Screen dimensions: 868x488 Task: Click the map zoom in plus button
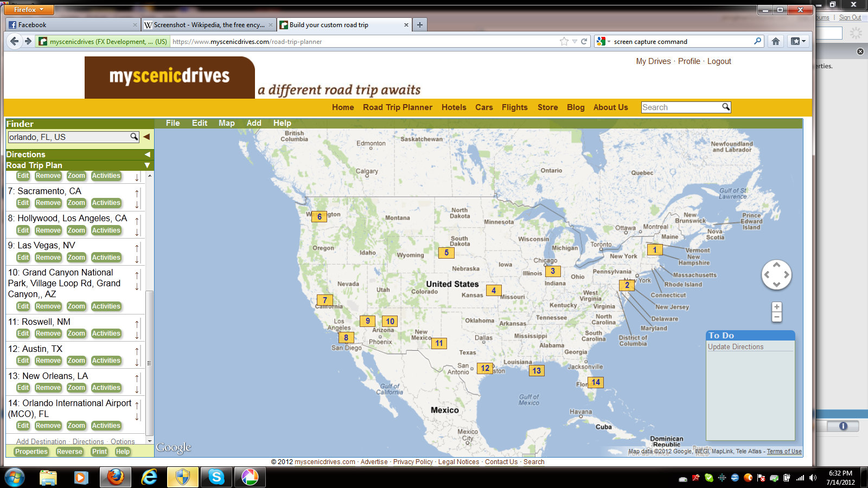[776, 307]
